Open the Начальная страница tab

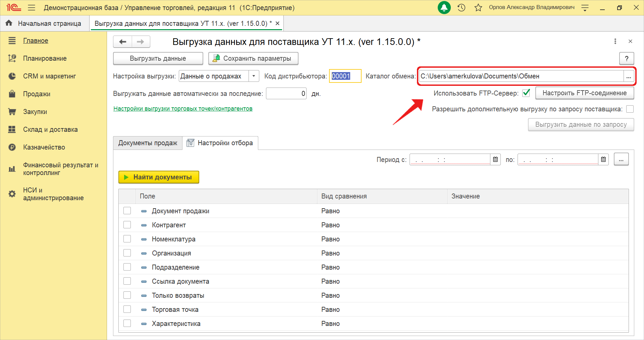tap(45, 23)
